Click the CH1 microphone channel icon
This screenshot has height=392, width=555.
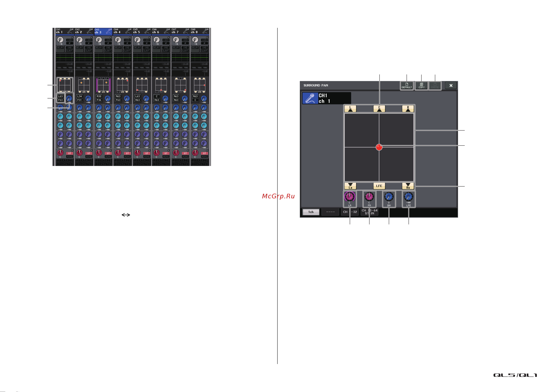(310, 98)
